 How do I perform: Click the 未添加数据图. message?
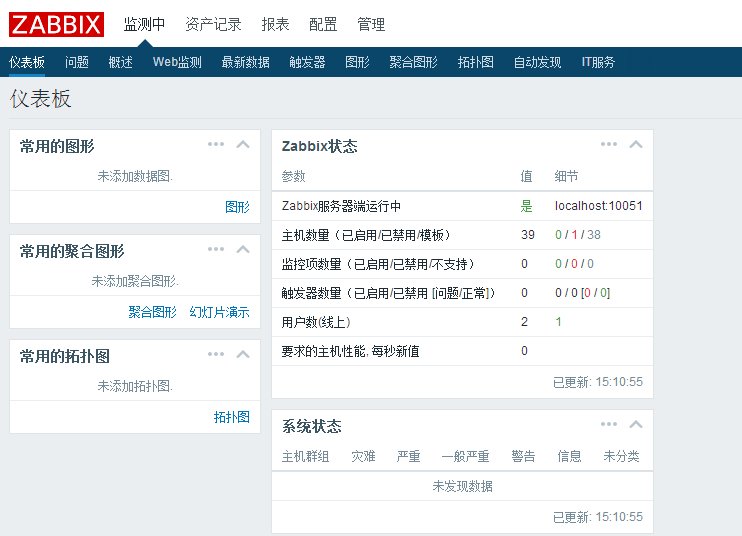[135, 176]
